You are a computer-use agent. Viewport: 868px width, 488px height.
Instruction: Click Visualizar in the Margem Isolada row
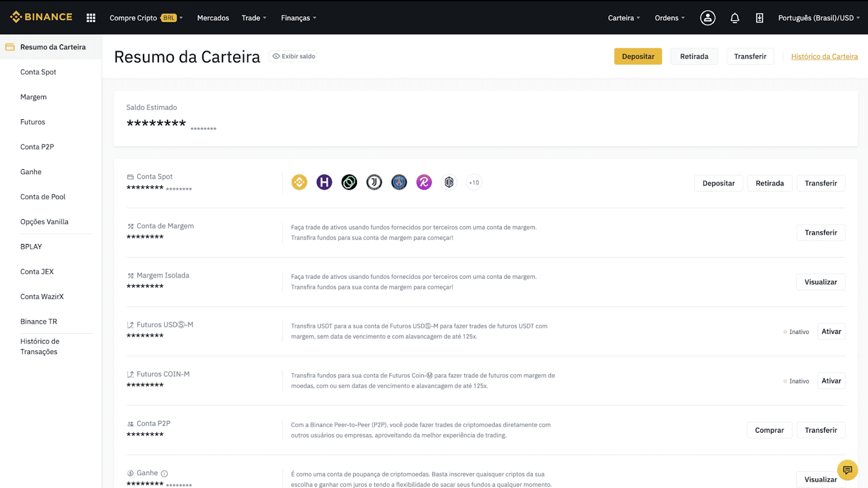pos(821,282)
